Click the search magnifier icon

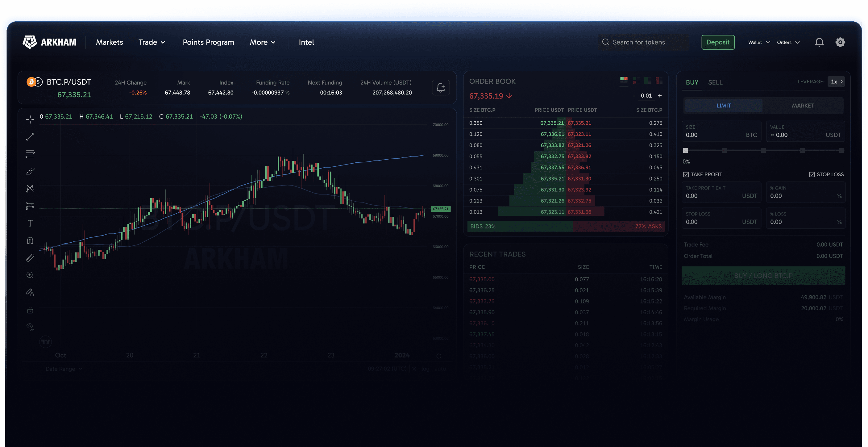(x=605, y=42)
